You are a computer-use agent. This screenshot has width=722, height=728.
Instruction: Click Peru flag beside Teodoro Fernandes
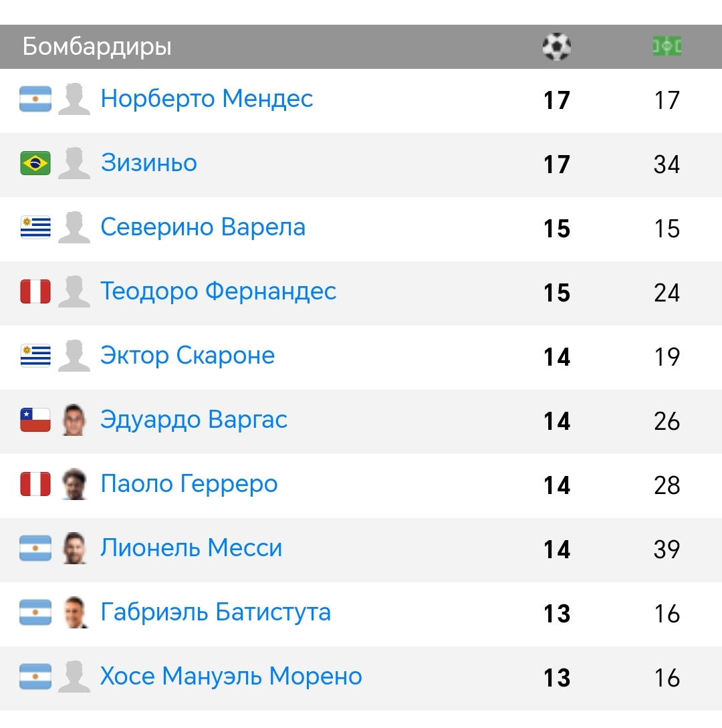pos(35,291)
